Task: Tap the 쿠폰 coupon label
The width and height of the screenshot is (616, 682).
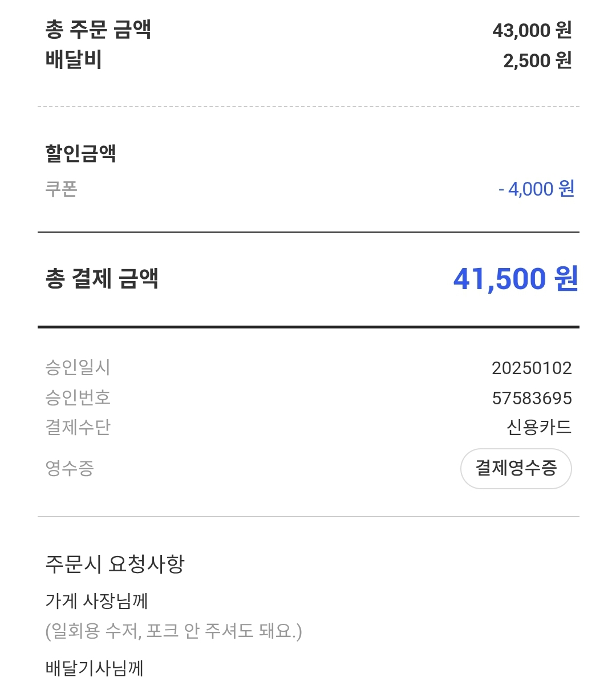Action: [61, 189]
